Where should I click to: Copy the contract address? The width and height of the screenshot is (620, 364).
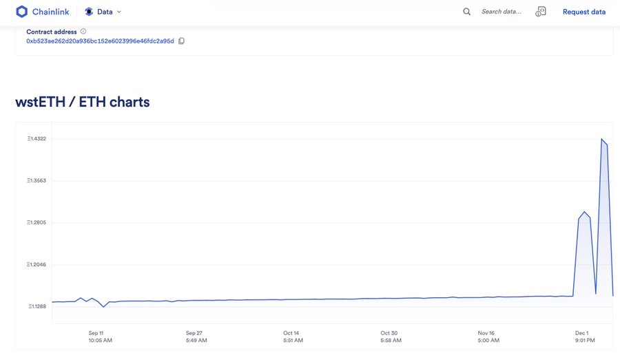pyautogui.click(x=182, y=41)
